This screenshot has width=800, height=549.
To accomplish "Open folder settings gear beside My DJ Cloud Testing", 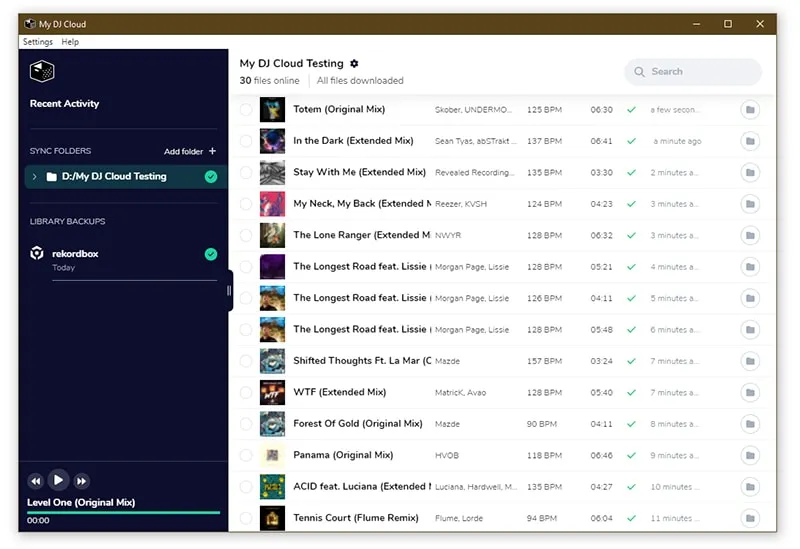I will 354,63.
